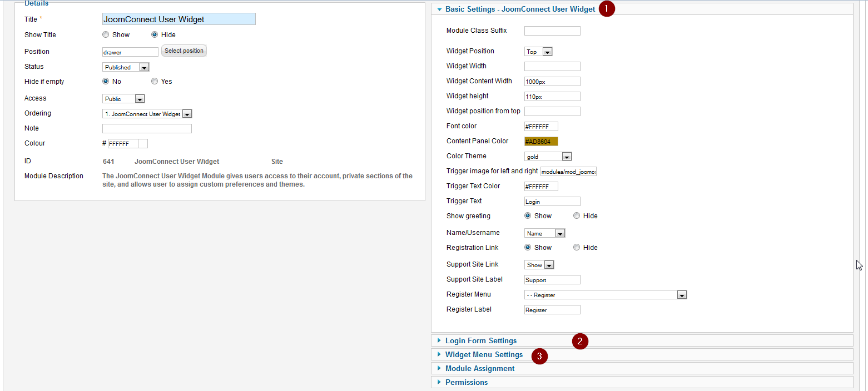Click the Register Label field

pos(552,310)
